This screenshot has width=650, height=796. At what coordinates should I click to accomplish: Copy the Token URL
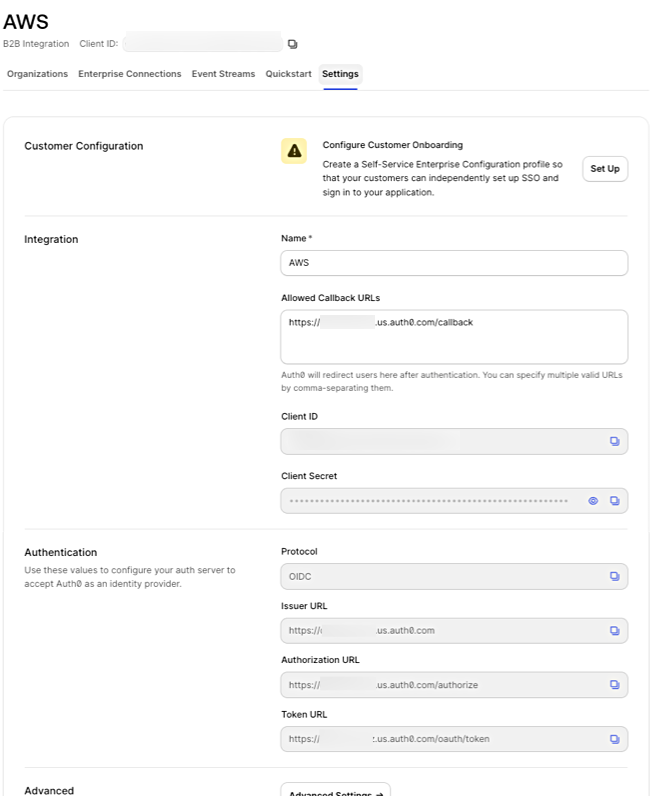(614, 739)
